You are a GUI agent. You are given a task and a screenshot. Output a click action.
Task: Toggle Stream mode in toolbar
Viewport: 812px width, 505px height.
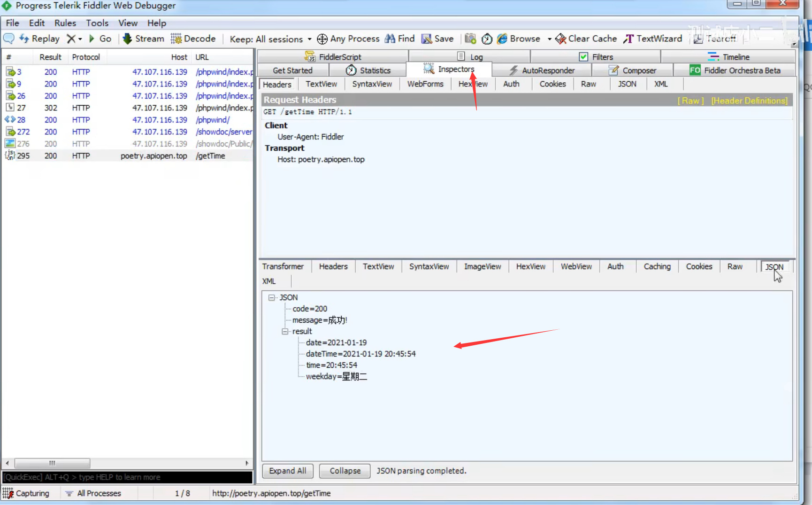(143, 39)
